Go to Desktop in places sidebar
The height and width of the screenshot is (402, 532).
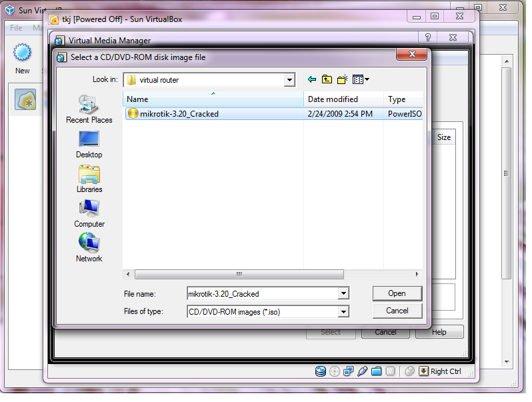[x=89, y=145]
